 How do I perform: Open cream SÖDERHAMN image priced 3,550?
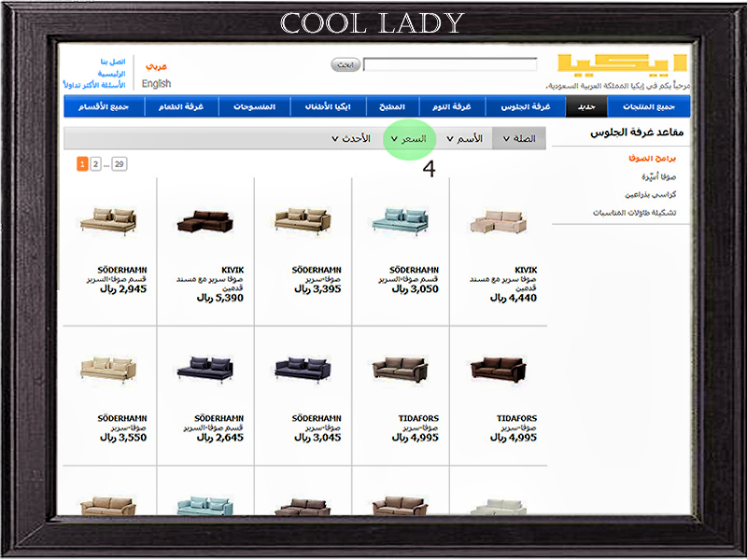coord(108,370)
